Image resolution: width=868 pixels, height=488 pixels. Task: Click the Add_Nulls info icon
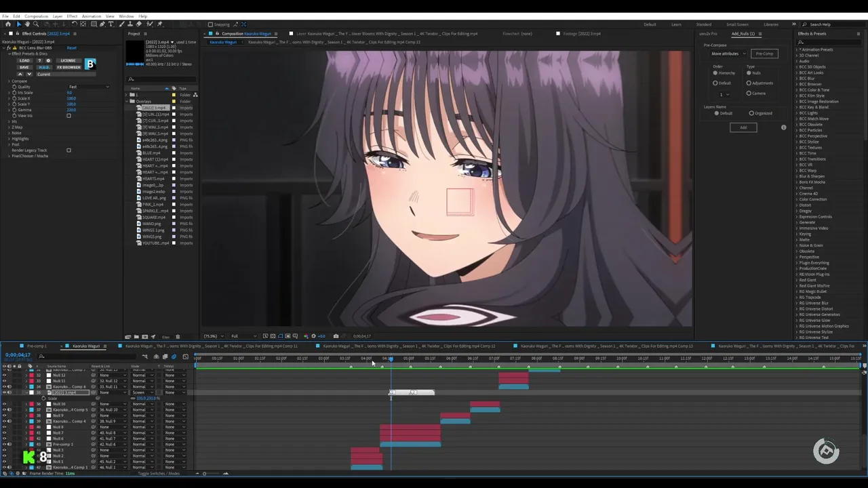click(783, 127)
